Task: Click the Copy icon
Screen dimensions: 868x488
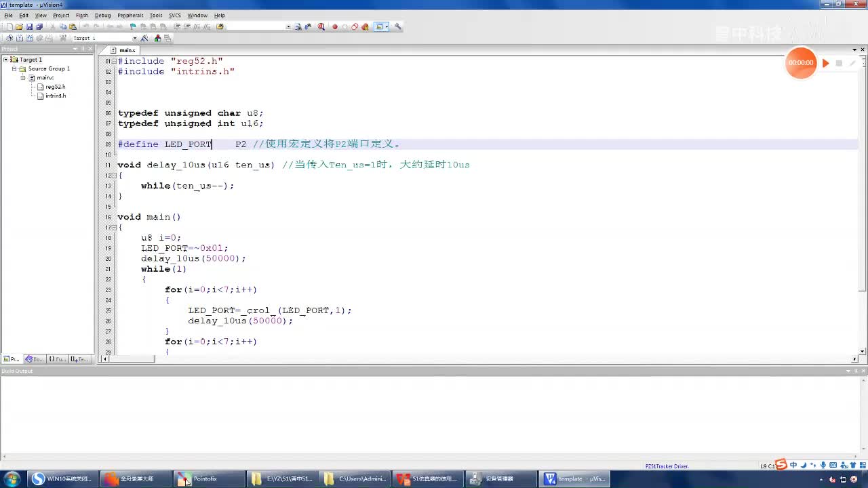Action: [x=62, y=27]
